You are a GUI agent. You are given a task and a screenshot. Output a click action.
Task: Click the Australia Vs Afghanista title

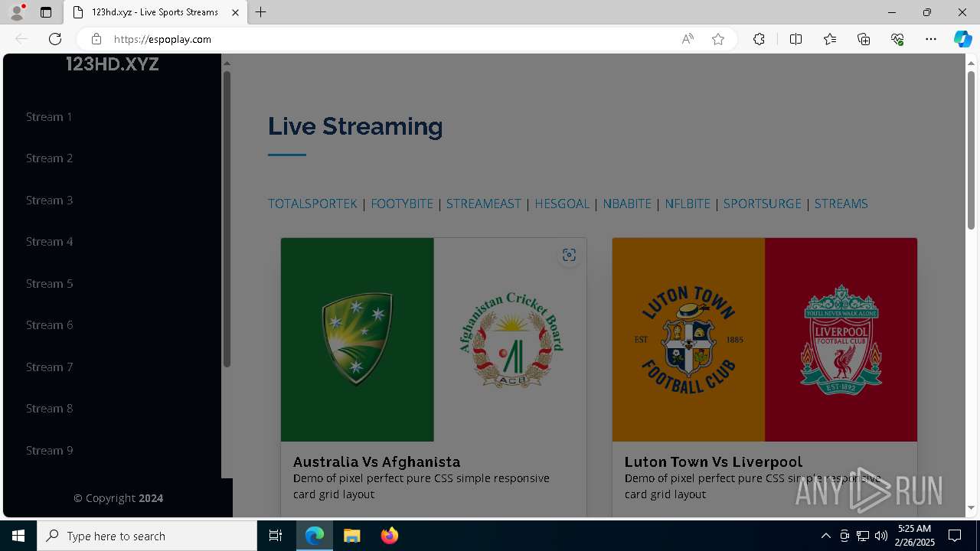coord(377,461)
